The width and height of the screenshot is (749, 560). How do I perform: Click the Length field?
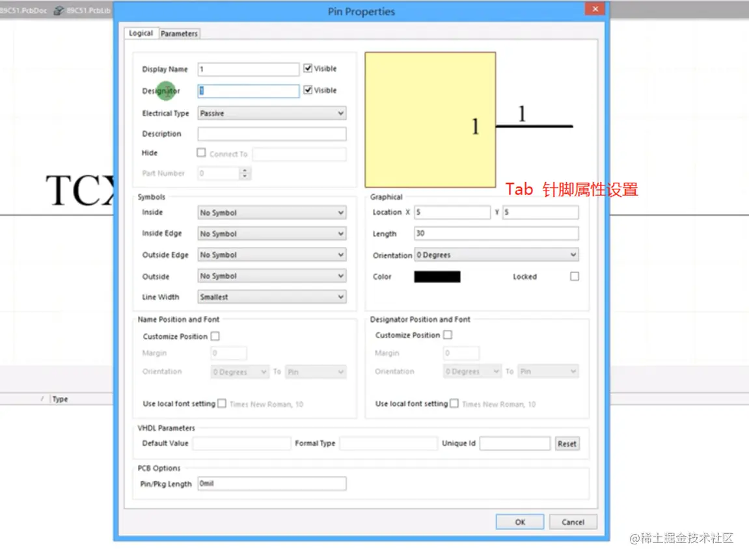497,233
